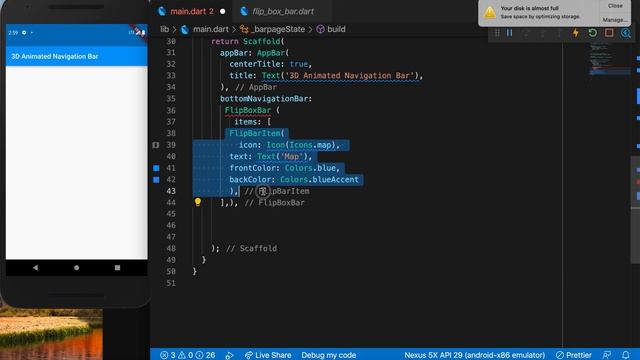640x360 pixels.
Task: Click line number 39 in the gutter
Action: [171, 144]
